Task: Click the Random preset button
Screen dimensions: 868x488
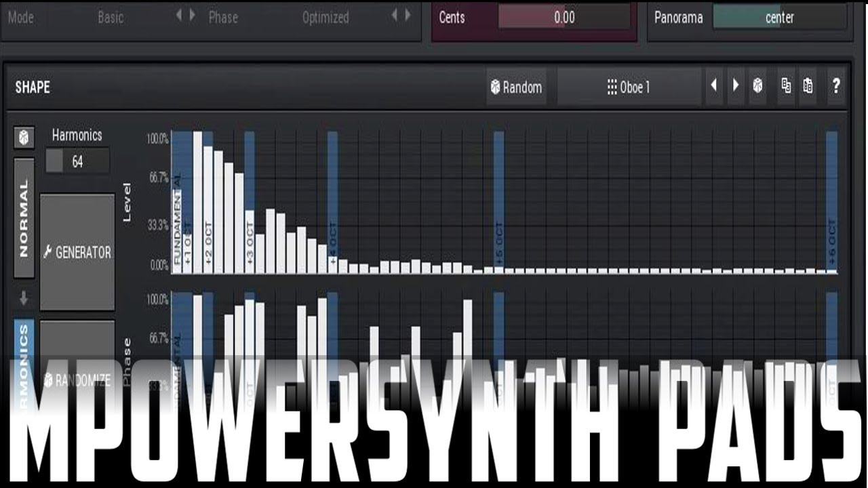Action: point(516,87)
